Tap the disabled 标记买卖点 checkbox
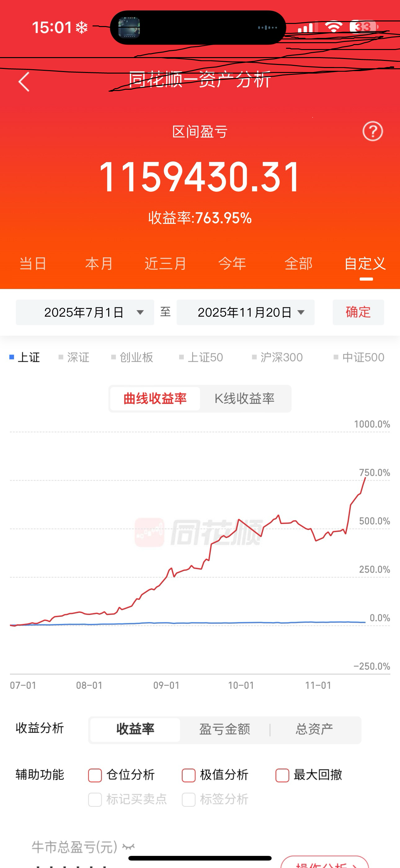 pyautogui.click(x=95, y=800)
